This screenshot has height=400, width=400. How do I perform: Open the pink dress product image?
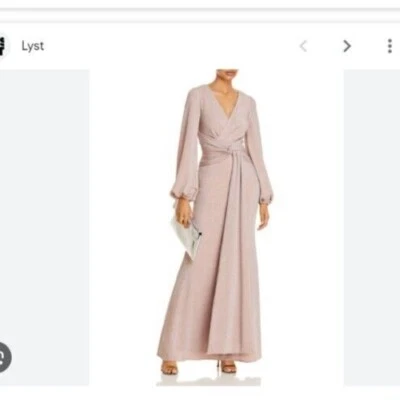pos(217,227)
